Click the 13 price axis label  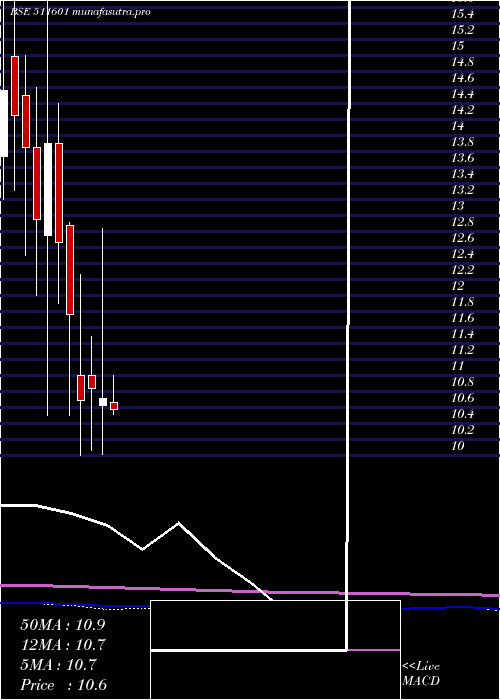458,206
